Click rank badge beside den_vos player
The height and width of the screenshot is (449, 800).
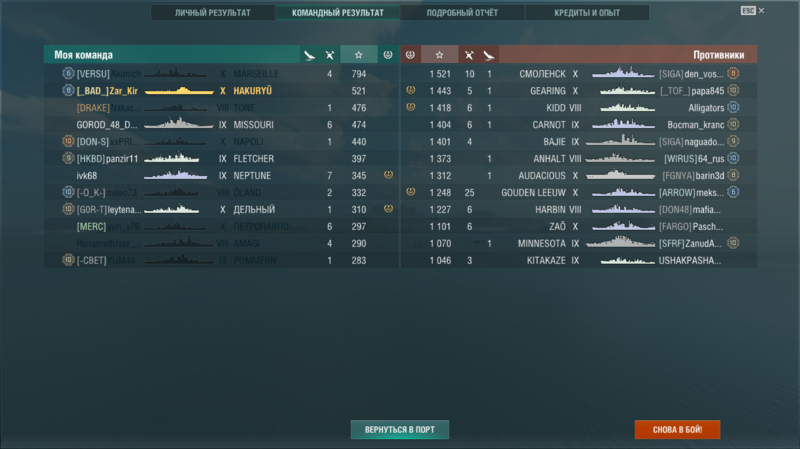click(x=733, y=73)
